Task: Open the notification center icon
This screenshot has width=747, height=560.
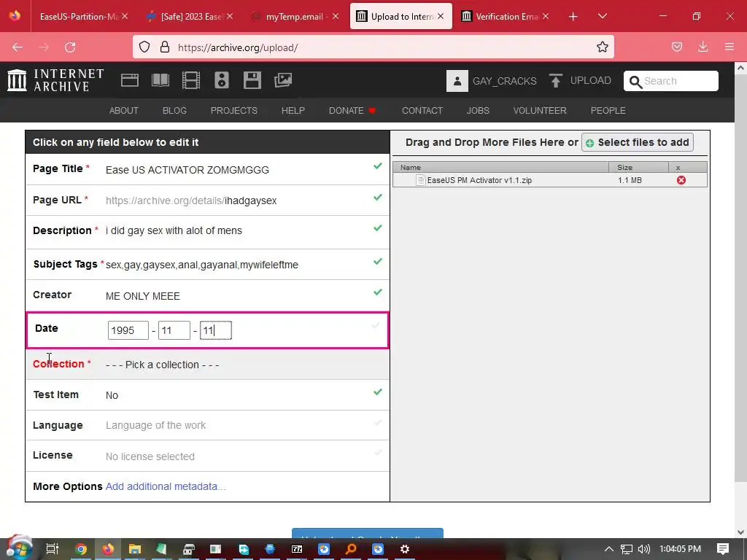Action: tap(723, 549)
